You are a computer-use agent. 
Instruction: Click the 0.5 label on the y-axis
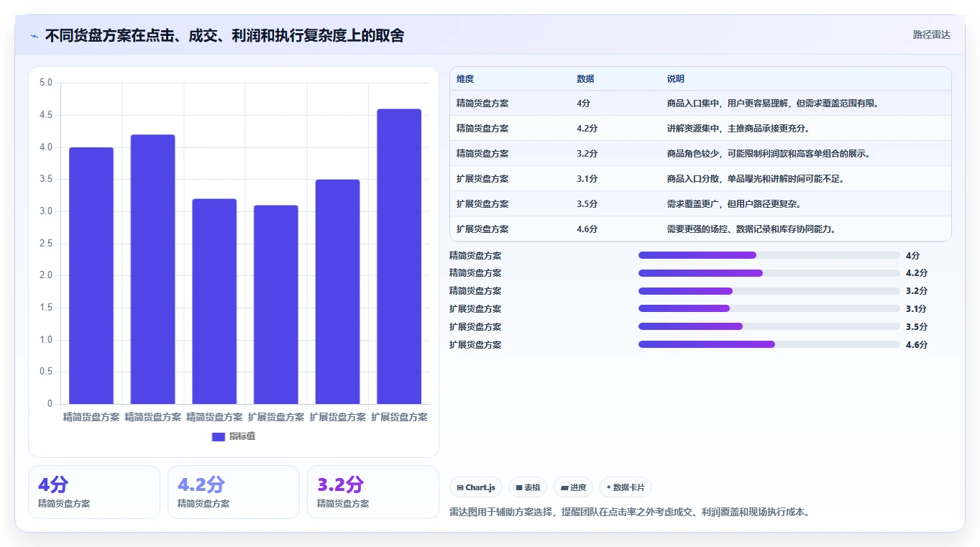click(x=46, y=372)
